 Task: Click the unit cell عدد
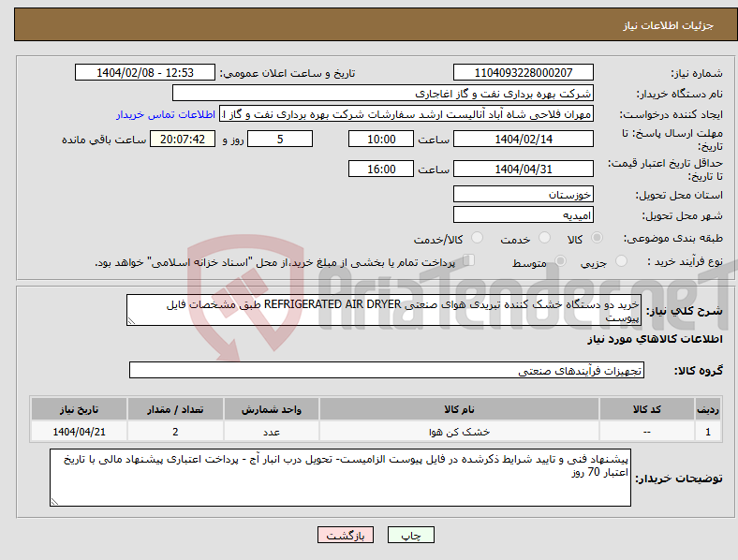tap(272, 432)
